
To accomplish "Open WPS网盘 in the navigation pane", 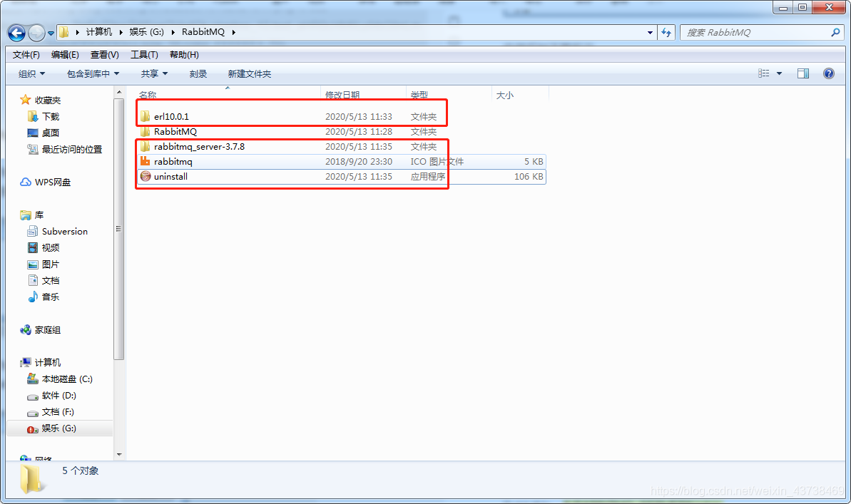I will [53, 182].
